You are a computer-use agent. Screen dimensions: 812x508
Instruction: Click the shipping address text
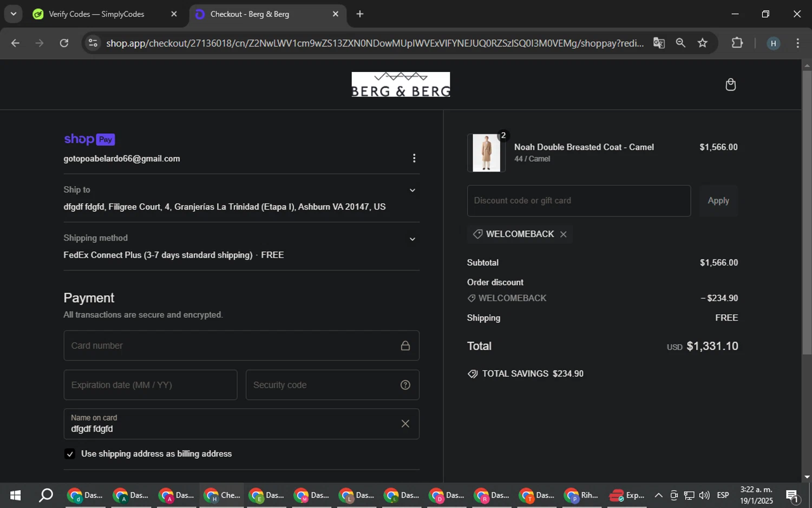[225, 207]
